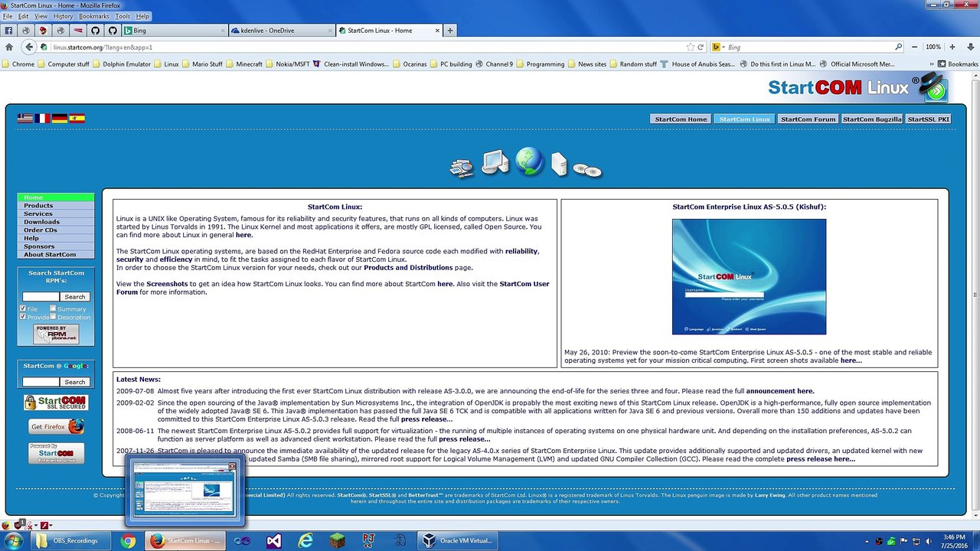Open Visual Studio from the taskbar

click(273, 541)
